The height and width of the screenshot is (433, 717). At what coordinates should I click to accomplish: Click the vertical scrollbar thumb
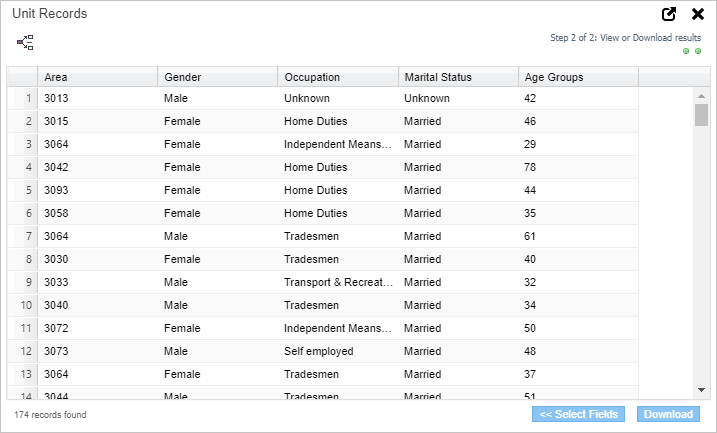coord(701,114)
